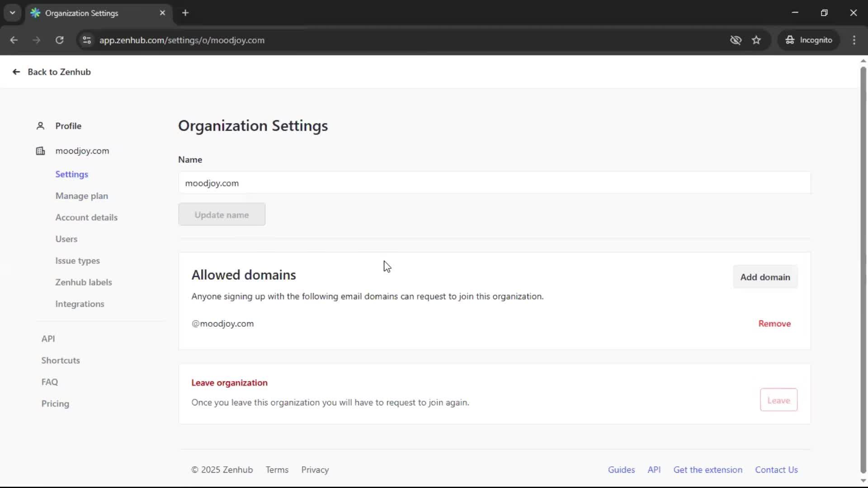The width and height of the screenshot is (868, 488).
Task: Click the third-party cookies blocked eye icon
Action: click(x=736, y=40)
